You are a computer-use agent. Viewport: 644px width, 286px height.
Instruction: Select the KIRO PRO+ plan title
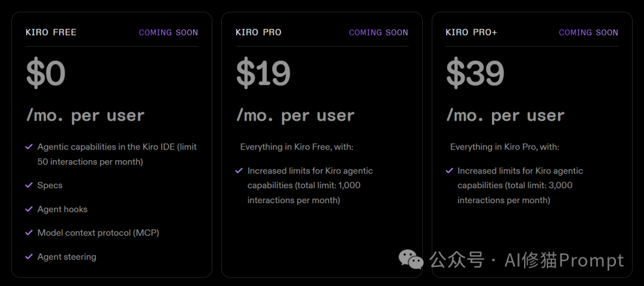click(x=472, y=32)
